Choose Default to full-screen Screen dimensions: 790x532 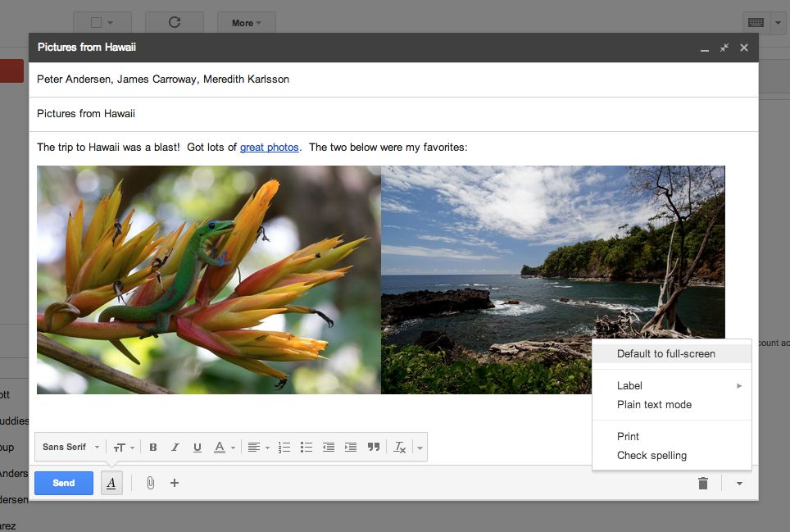click(x=672, y=353)
